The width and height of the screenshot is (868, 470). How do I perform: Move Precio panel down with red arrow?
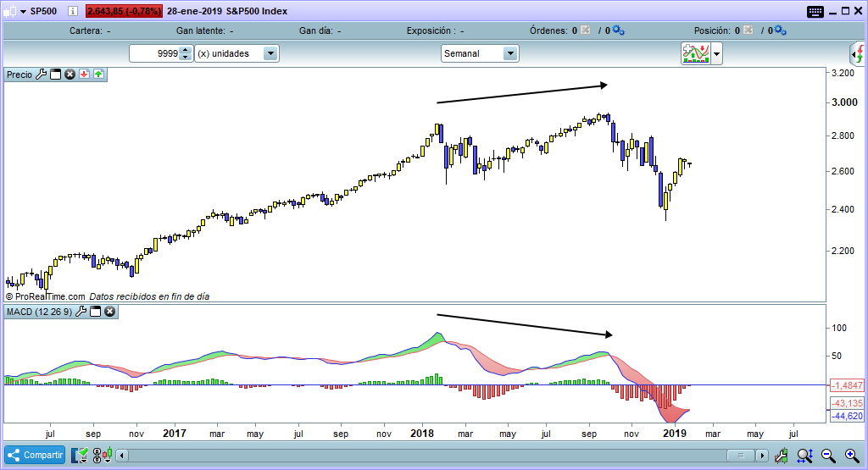coord(84,75)
